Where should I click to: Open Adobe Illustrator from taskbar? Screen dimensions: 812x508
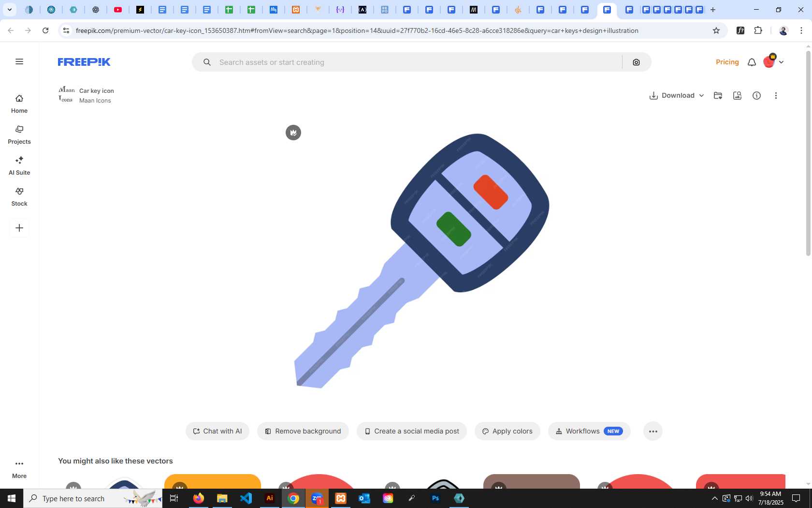270,498
